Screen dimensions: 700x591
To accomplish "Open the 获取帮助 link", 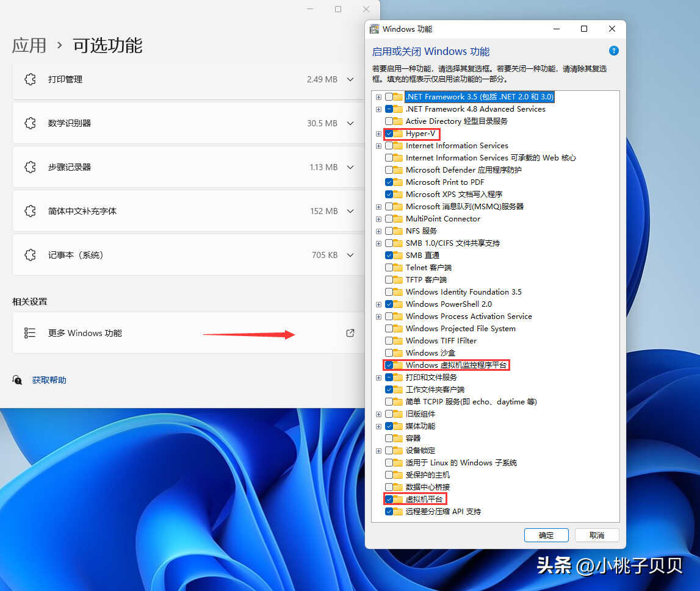I will coord(49,380).
